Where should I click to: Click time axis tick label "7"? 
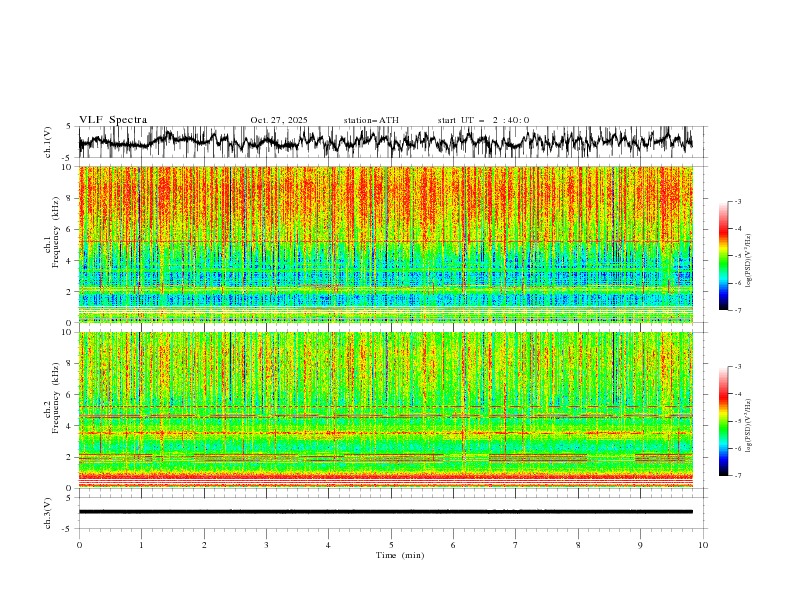click(x=516, y=545)
